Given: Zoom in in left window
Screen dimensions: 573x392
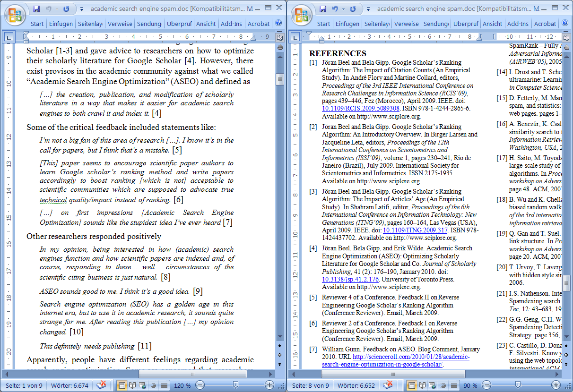Looking at the screenshot, I should click(x=269, y=385).
